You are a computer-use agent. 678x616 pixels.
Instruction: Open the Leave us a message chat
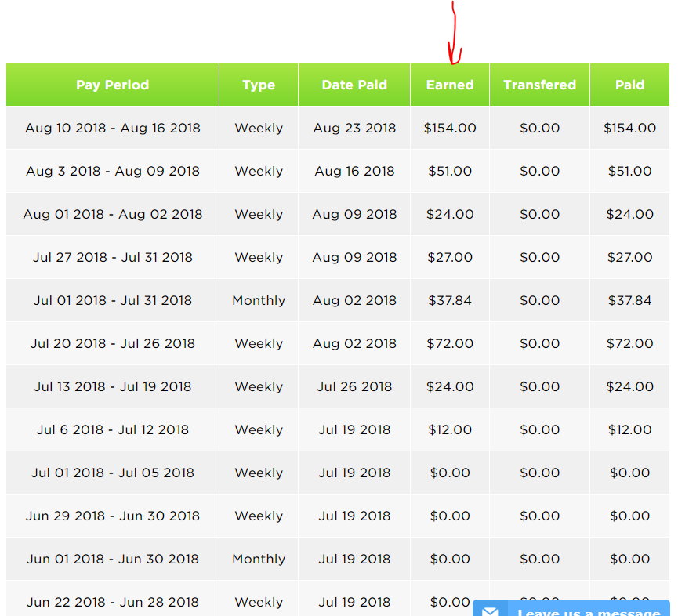(588, 611)
